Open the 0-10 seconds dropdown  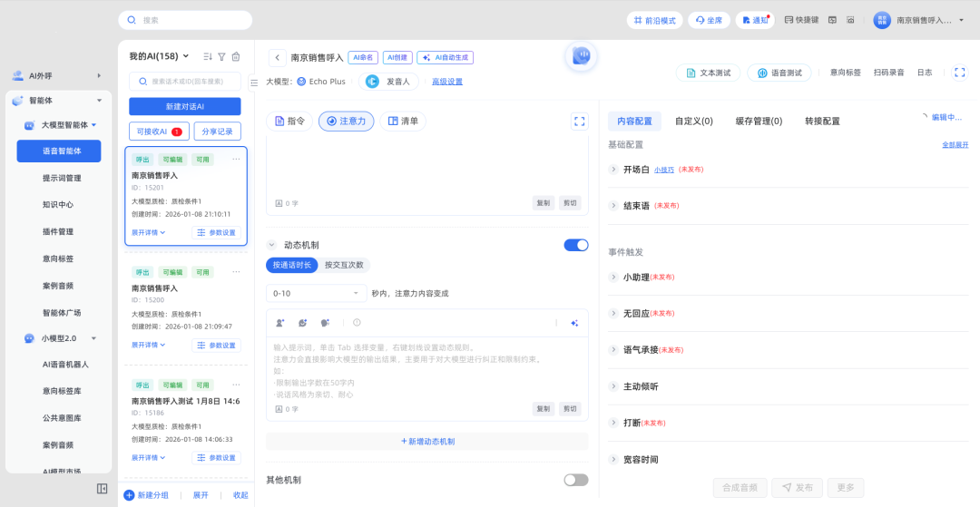[x=316, y=294]
